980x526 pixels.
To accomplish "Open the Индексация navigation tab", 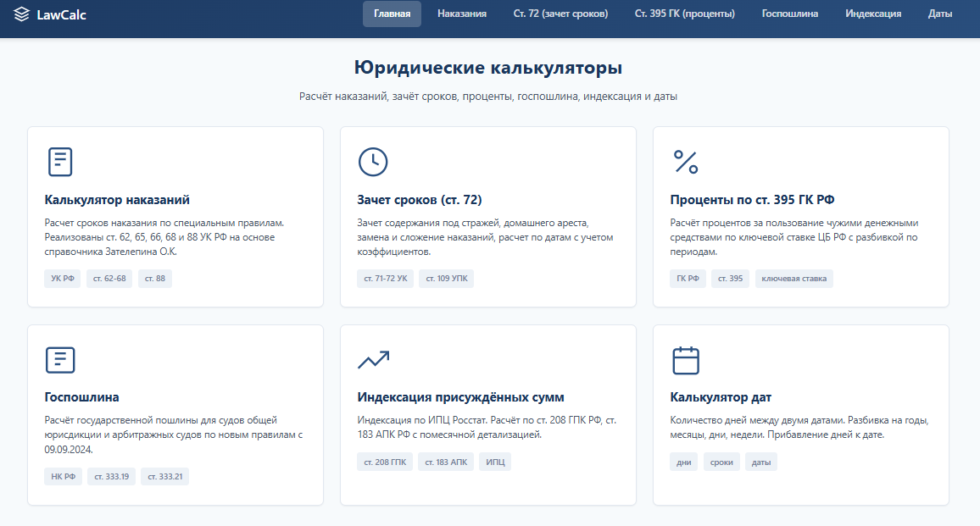I will point(873,14).
